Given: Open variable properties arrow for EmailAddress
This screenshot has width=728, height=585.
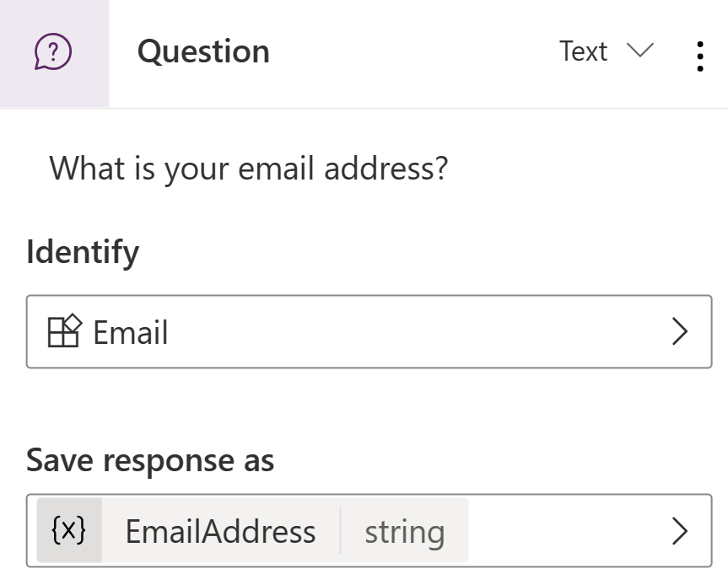Looking at the screenshot, I should tap(680, 531).
